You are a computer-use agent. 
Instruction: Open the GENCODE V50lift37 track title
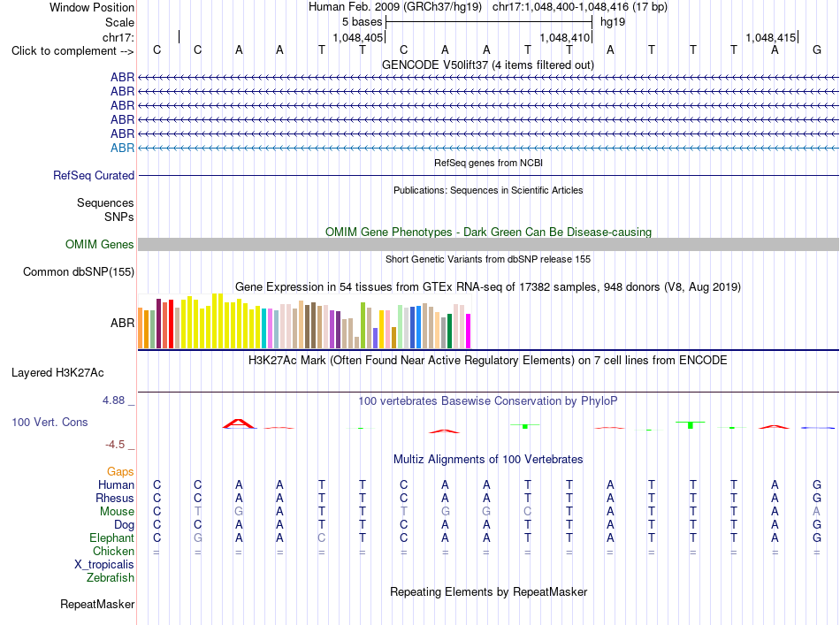pyautogui.click(x=488, y=65)
